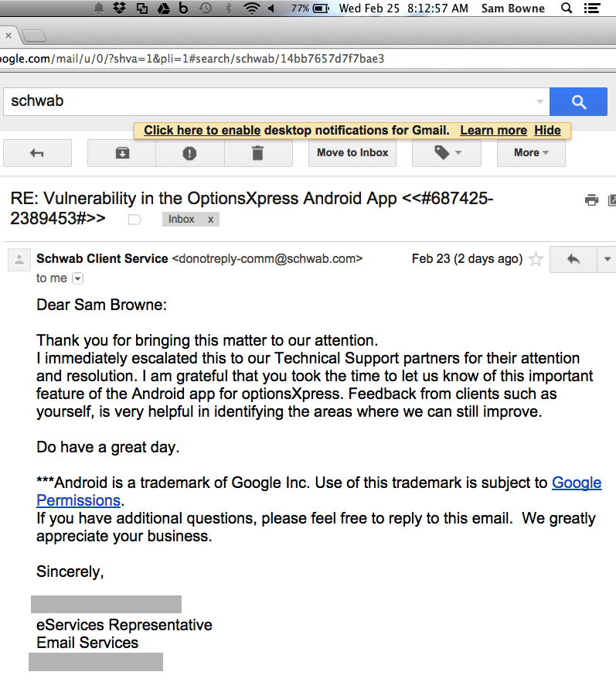Image resolution: width=616 pixels, height=689 pixels.
Task: Open more reply options dropdown arrow
Action: (x=607, y=260)
